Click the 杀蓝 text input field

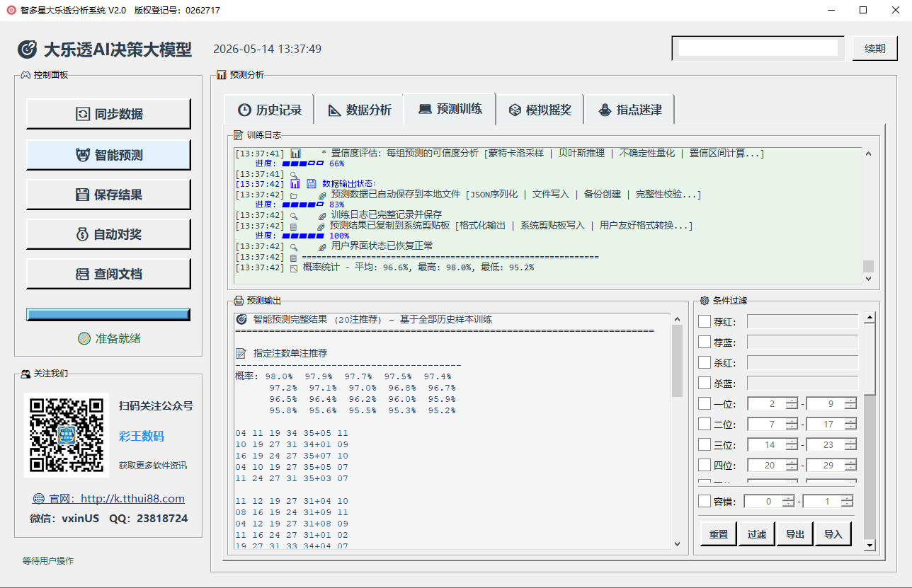[803, 384]
